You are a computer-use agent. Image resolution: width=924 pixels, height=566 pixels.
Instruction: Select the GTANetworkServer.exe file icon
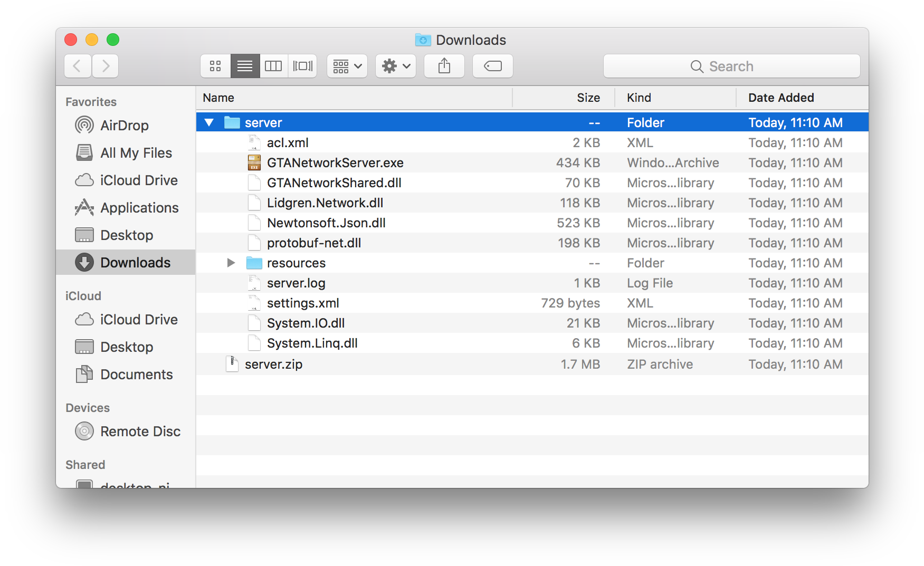[x=254, y=162]
